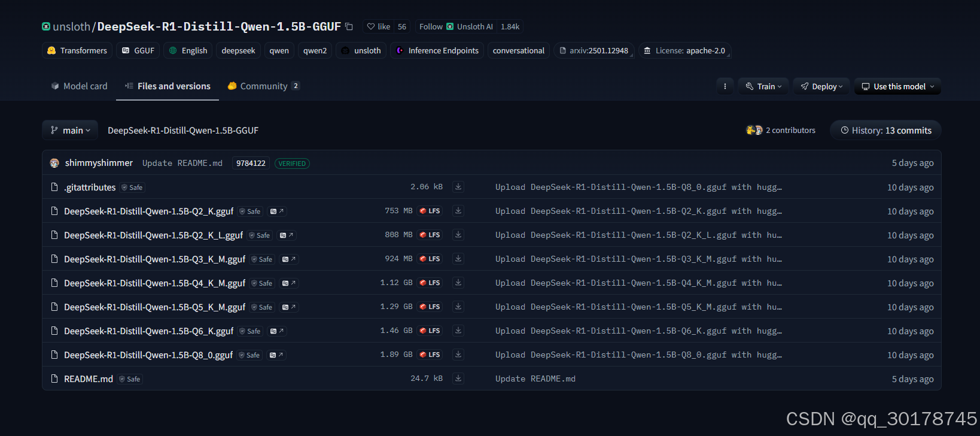
Task: Open Q6_K.gguf upload commit message
Action: tap(638, 331)
